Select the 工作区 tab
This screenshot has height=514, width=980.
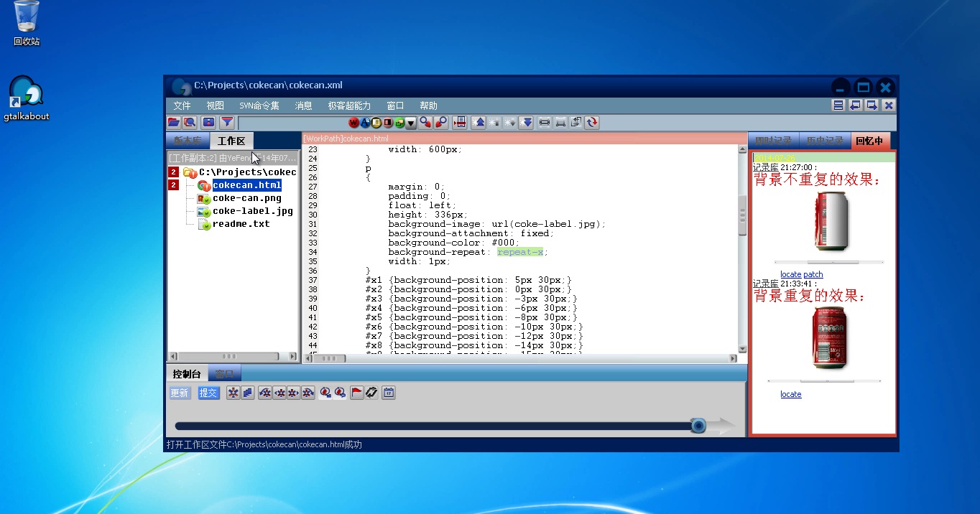tap(231, 141)
